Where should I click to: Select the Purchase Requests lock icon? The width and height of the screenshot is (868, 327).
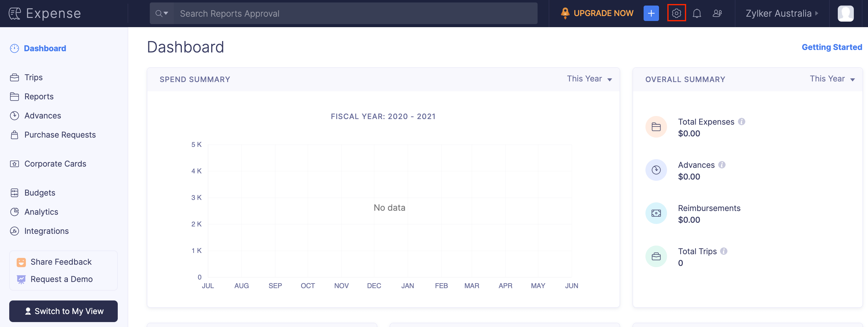click(14, 135)
